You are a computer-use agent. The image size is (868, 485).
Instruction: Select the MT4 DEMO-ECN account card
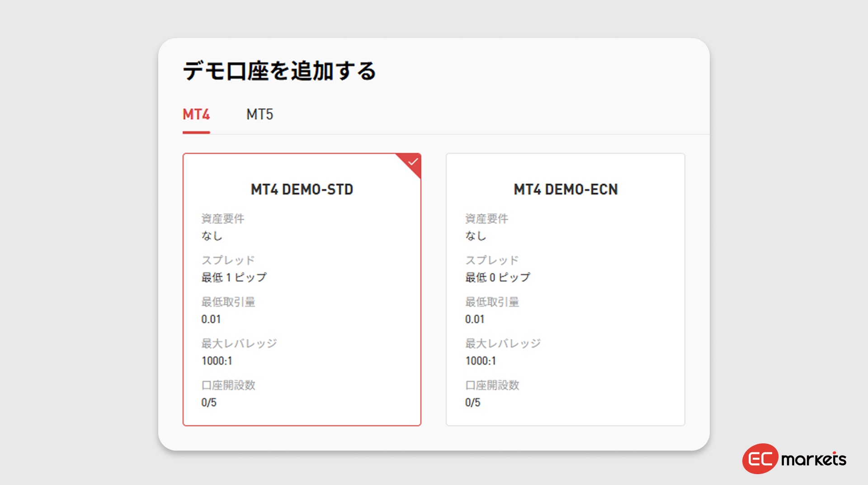566,290
